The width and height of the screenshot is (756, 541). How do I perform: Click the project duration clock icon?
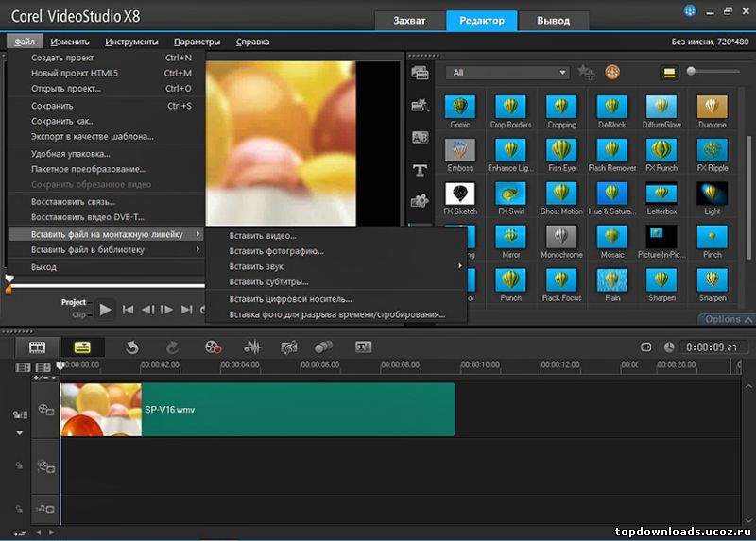(669, 347)
